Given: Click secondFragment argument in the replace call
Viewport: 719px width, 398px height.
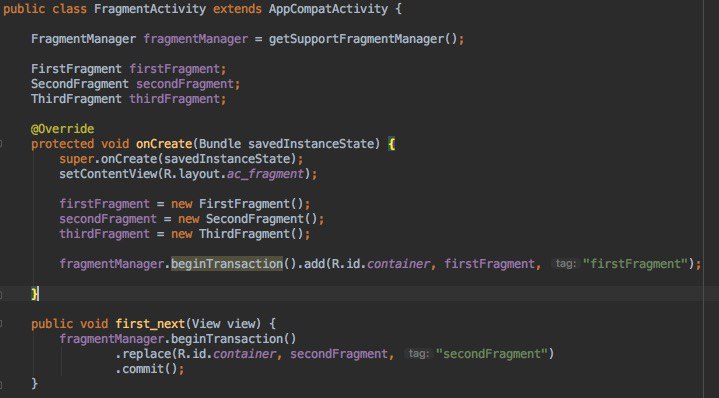Looking at the screenshot, I should 339,354.
